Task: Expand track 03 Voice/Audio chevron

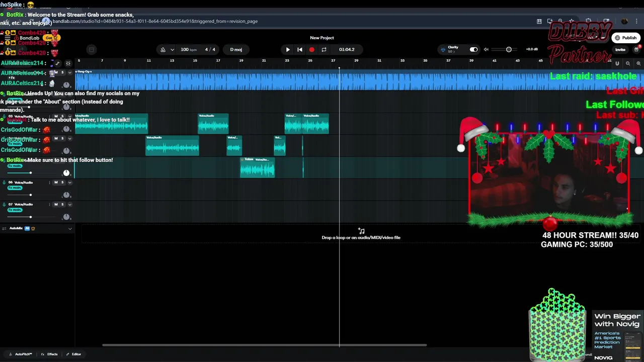Action: [70, 116]
